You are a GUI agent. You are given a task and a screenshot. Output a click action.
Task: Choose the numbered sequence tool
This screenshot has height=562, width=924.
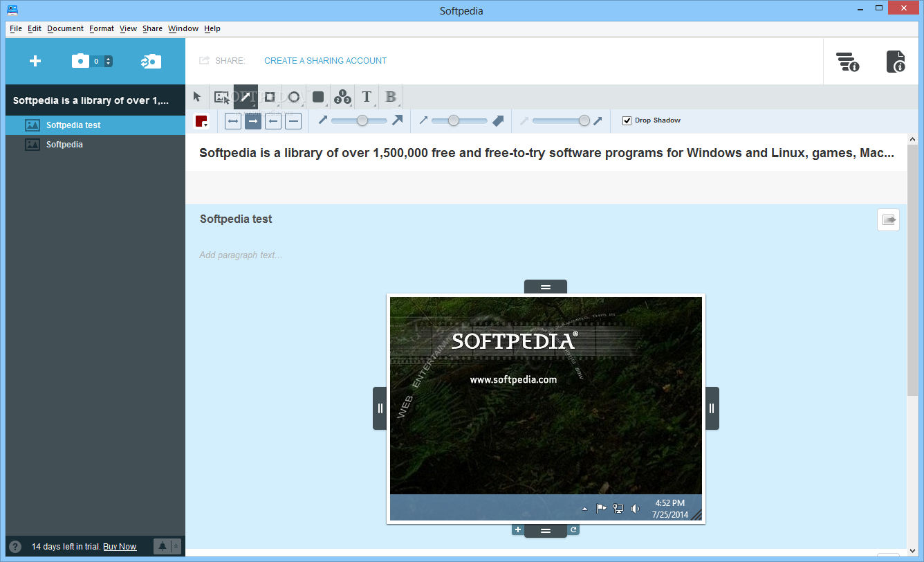click(342, 97)
